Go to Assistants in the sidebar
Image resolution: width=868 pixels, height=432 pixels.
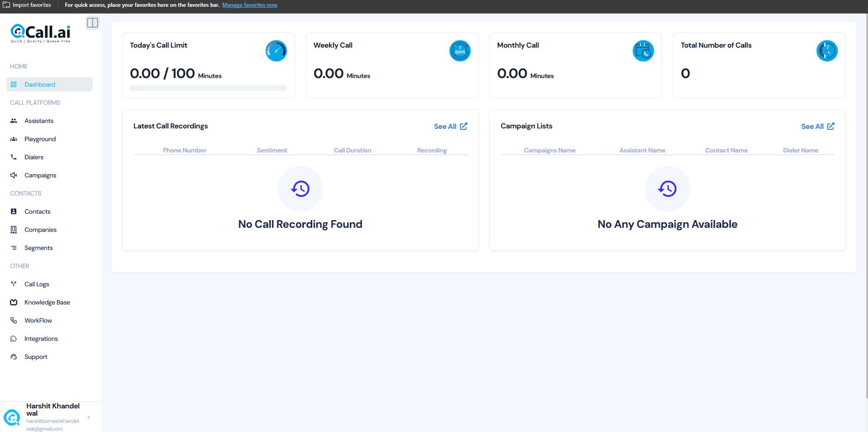39,121
